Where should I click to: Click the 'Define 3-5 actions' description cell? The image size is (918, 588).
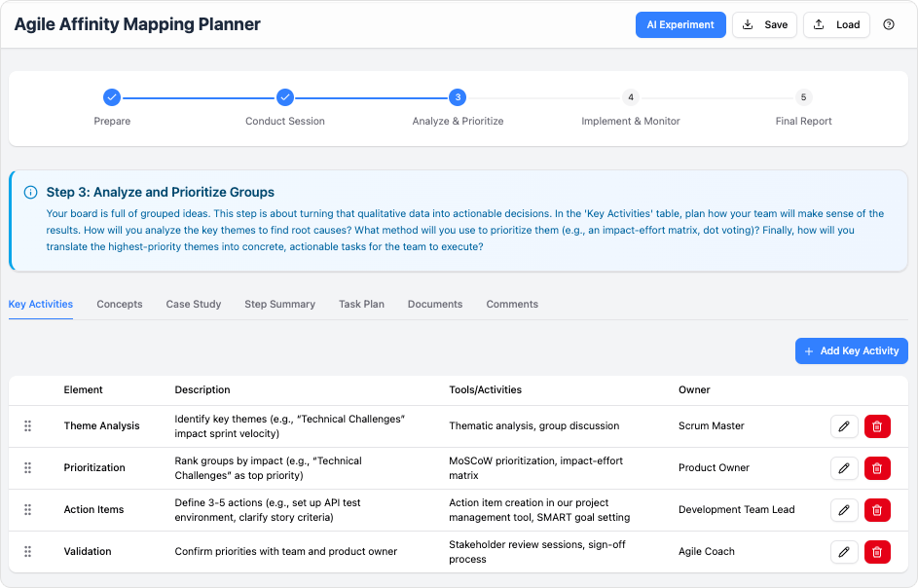coord(268,510)
